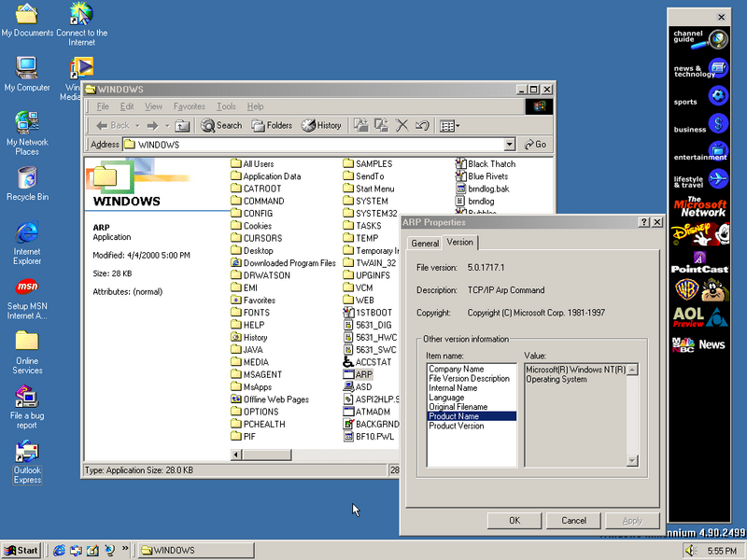The height and width of the screenshot is (560, 747).
Task: Show the Folders pane
Action: 271,125
